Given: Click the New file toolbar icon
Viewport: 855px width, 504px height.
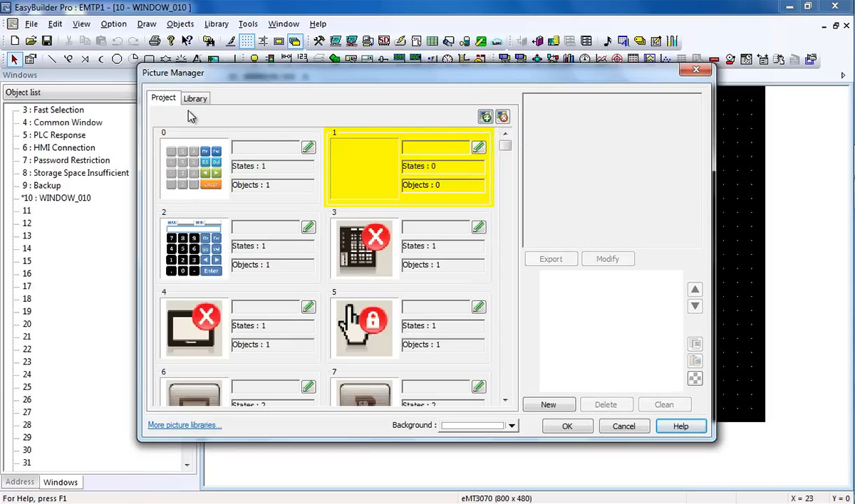Looking at the screenshot, I should [14, 41].
